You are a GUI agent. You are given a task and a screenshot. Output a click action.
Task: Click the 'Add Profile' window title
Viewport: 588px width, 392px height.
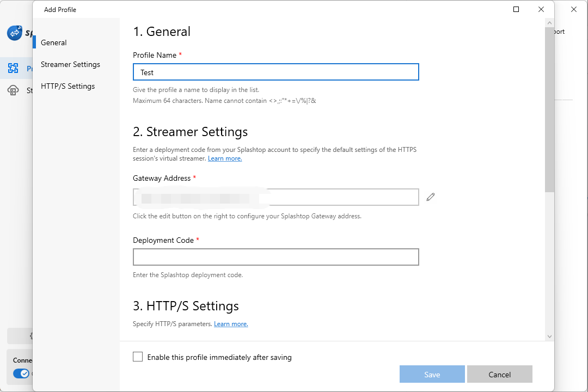click(60, 10)
